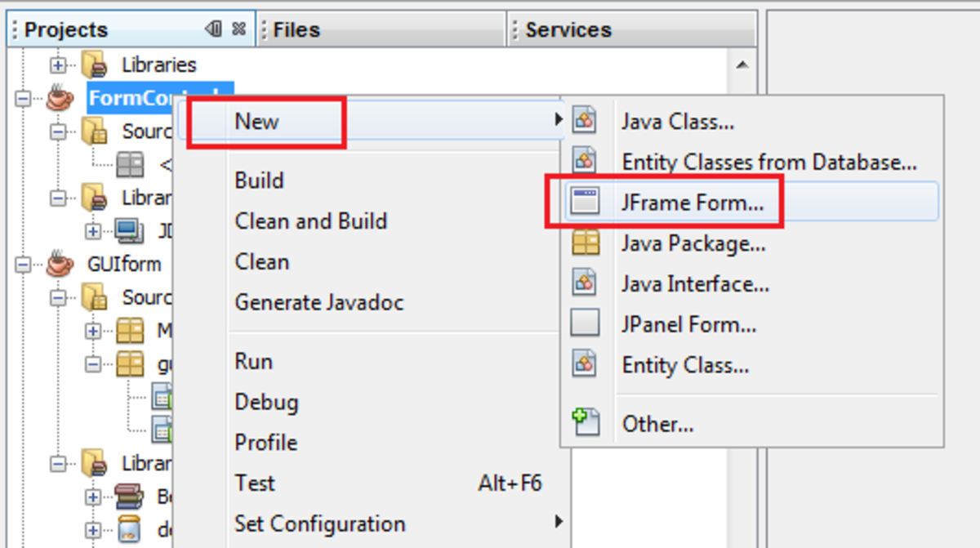Switch to the Services tab
Screen dimensions: 980x548
[568, 30]
